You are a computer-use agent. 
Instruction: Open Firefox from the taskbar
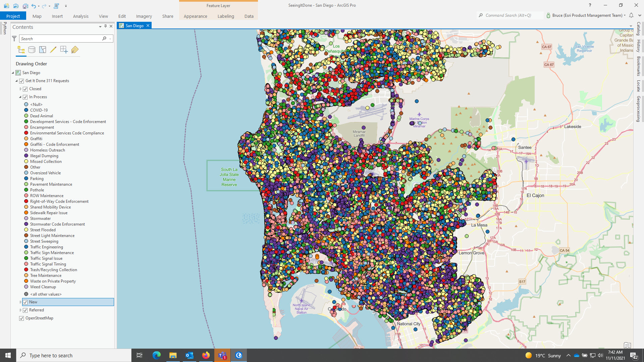tap(206, 355)
